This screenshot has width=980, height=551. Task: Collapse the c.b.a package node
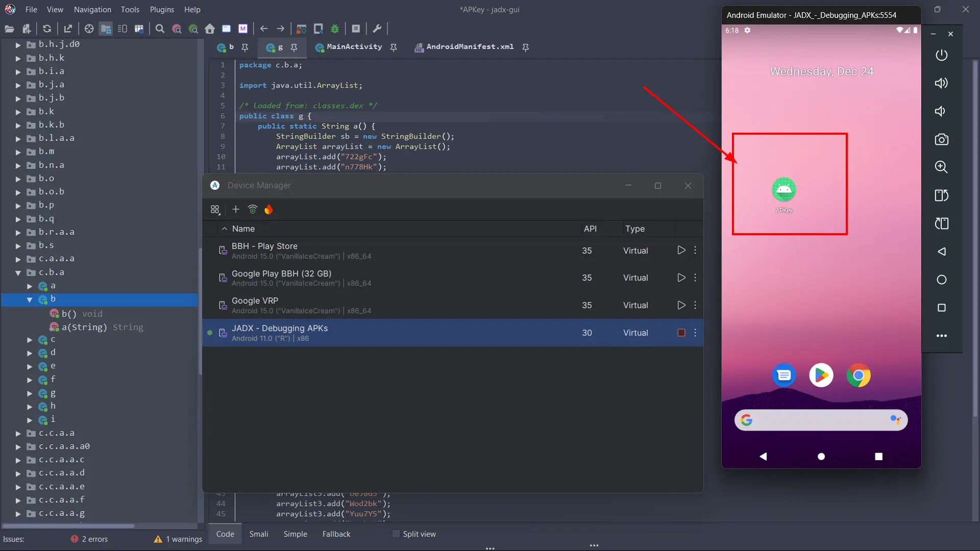(x=18, y=272)
